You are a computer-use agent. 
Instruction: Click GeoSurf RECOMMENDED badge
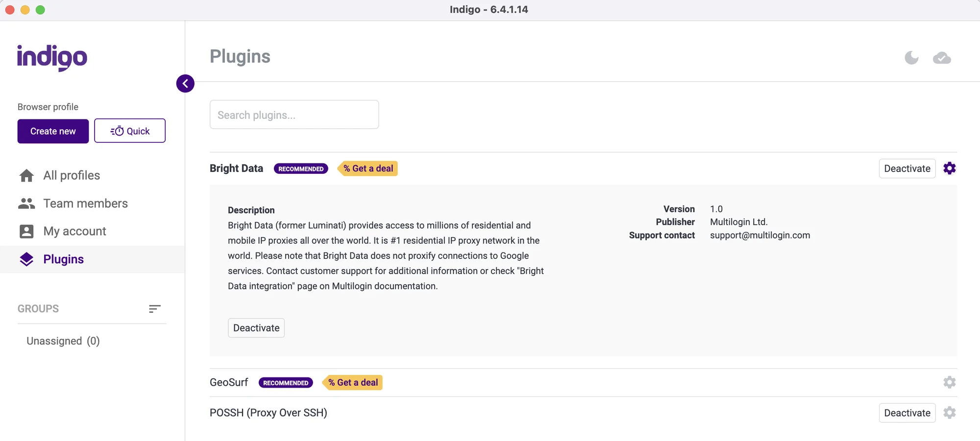pos(286,383)
